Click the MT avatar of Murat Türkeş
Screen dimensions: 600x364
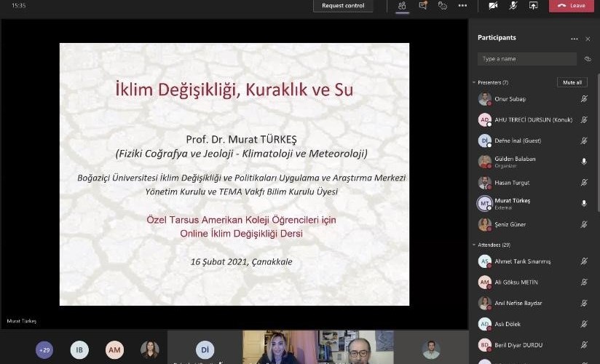485,203
